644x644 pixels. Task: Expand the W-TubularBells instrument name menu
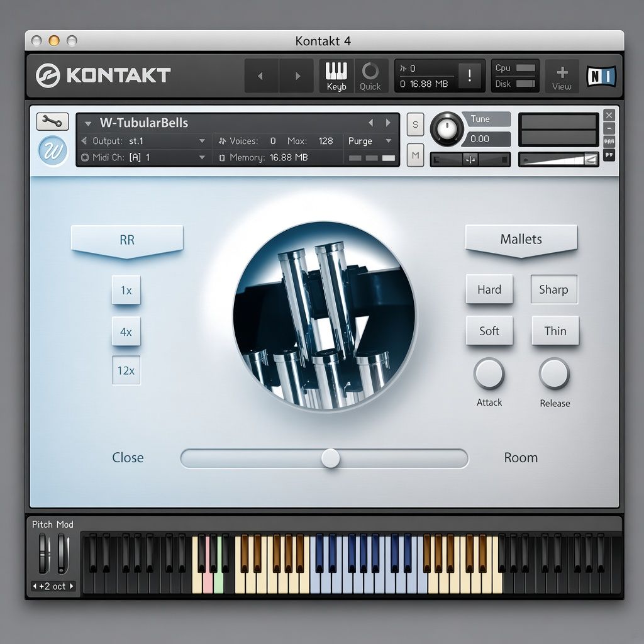(87, 123)
